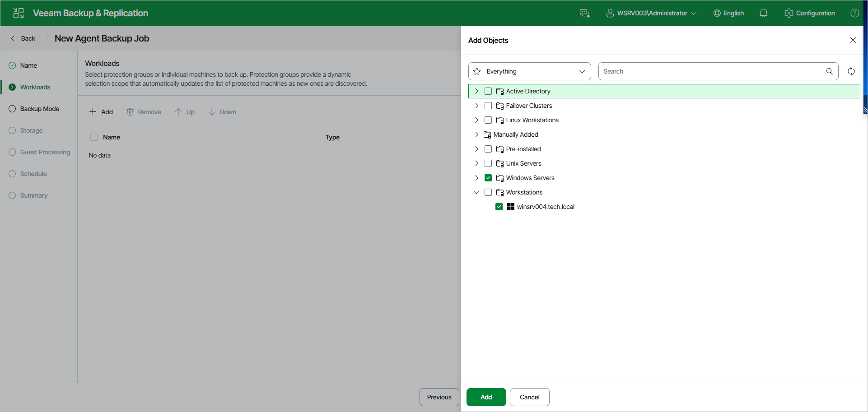868x412 pixels.
Task: Close the Add Objects panel
Action: click(x=853, y=40)
